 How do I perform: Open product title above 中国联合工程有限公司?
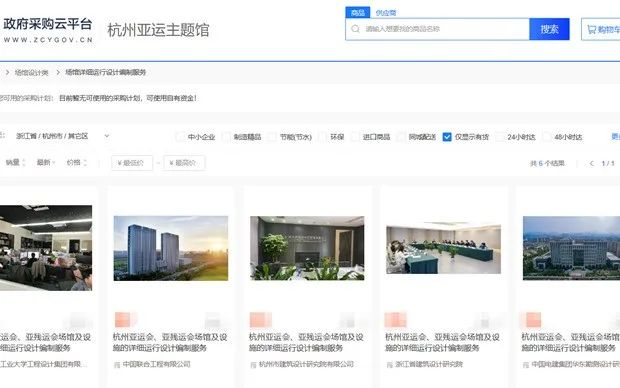pyautogui.click(x=170, y=343)
